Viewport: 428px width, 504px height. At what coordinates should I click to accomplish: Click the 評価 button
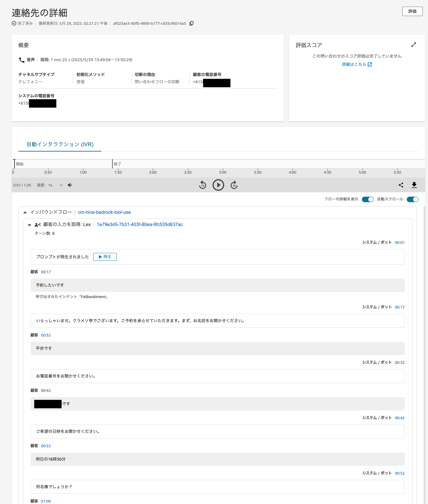pyautogui.click(x=412, y=11)
